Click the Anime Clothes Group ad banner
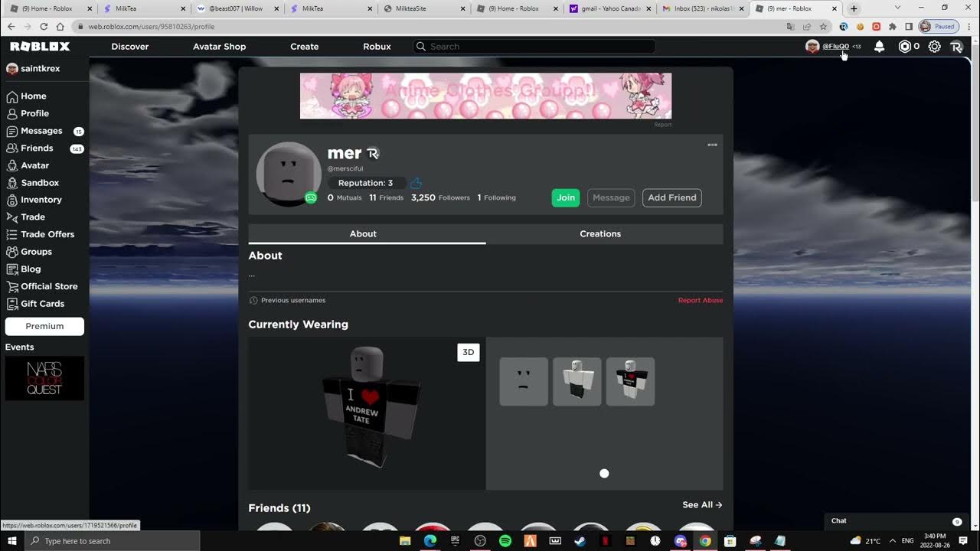This screenshot has width=980, height=551. [x=485, y=96]
